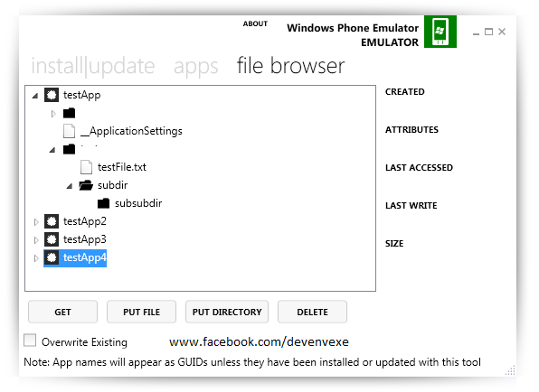
Task: Click the subsubdir folder icon
Action: click(103, 203)
